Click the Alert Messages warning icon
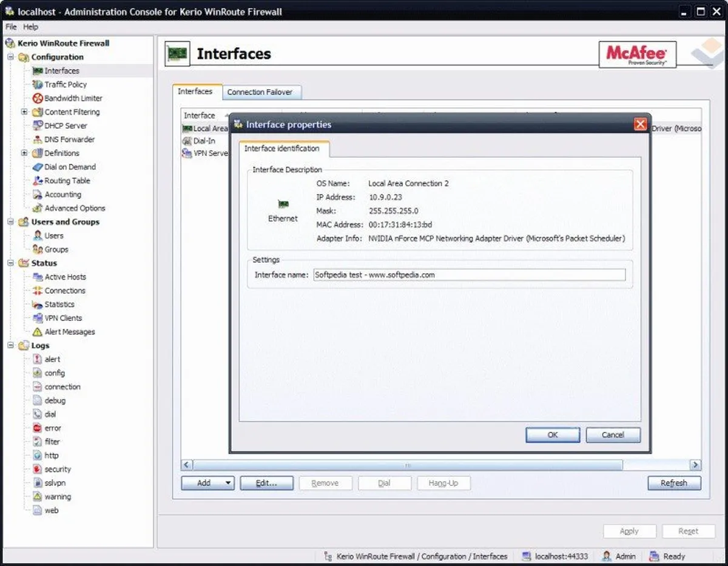 click(x=38, y=332)
